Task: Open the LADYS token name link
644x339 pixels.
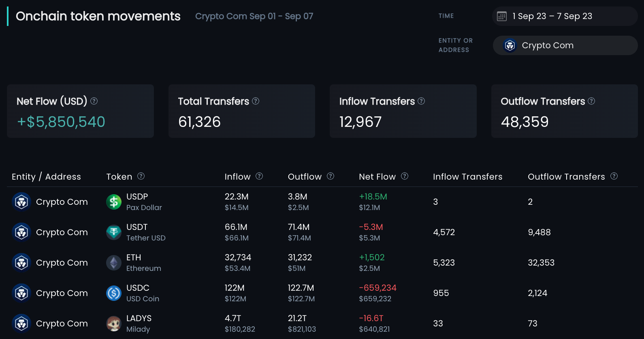Action: coord(139,318)
